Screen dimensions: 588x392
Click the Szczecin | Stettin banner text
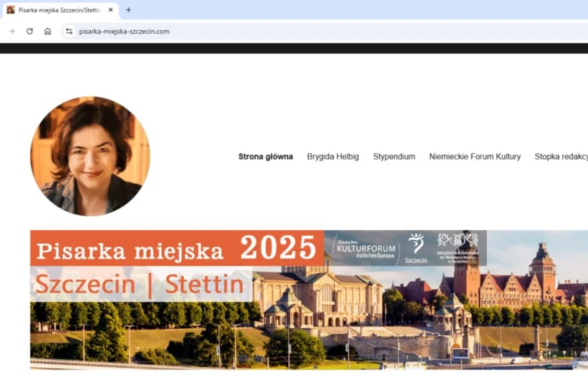(141, 284)
